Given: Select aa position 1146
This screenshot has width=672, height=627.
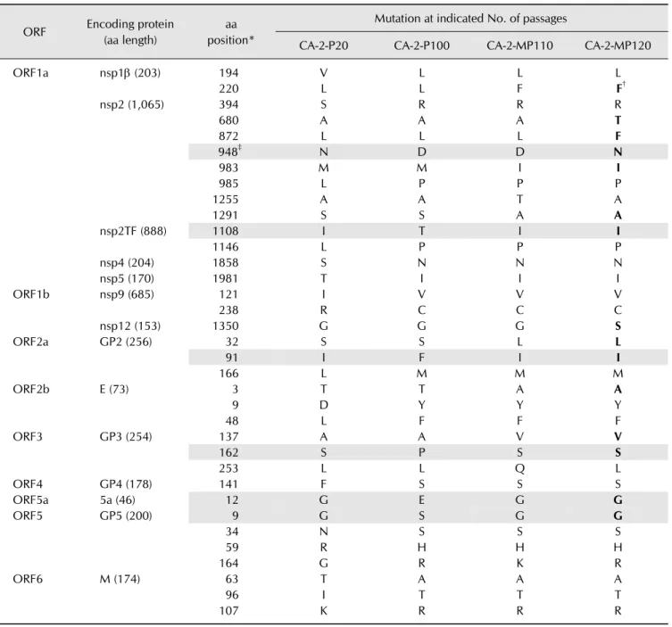Looking at the screenshot, I should click(226, 247).
